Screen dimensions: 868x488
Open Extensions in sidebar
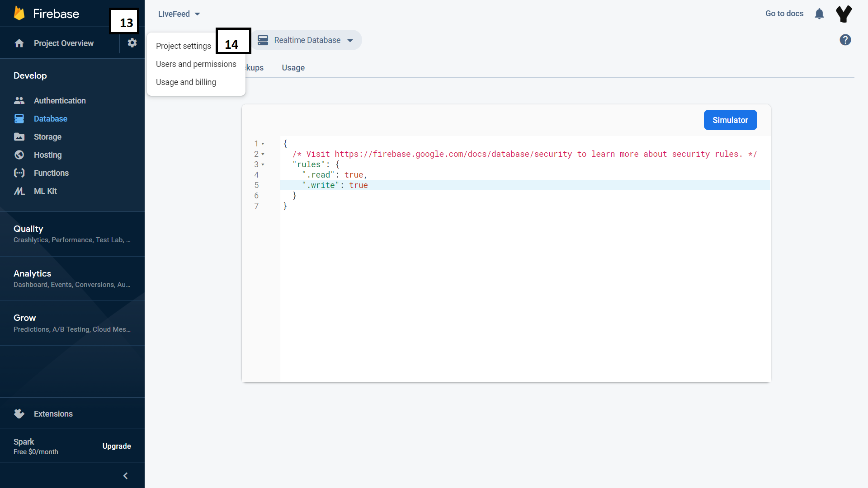click(x=53, y=413)
